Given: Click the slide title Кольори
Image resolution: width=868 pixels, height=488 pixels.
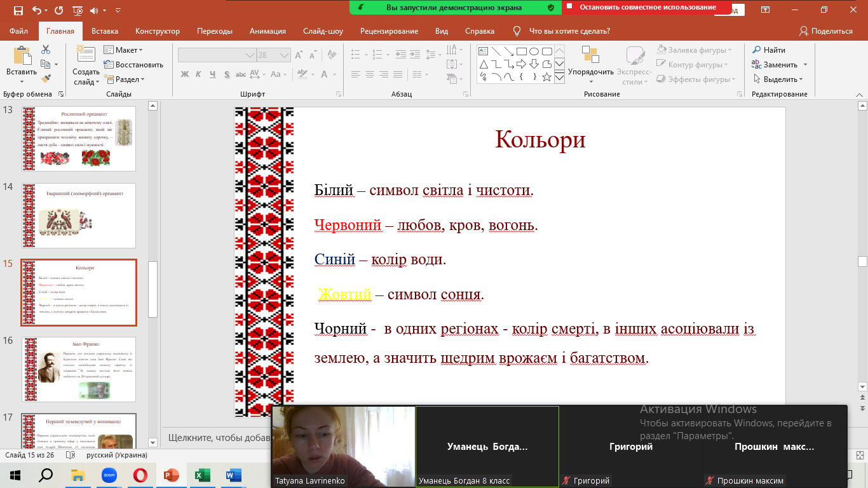Looking at the screenshot, I should [540, 140].
